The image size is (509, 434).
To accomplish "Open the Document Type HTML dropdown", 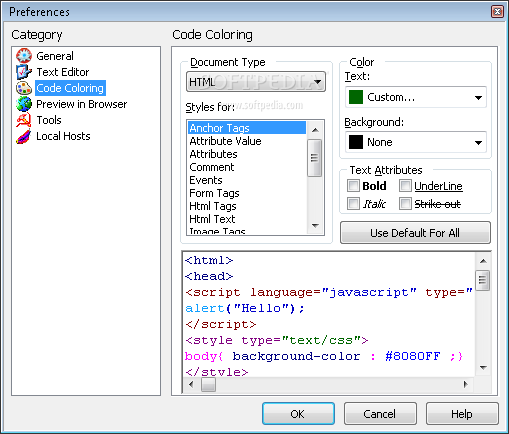I will pos(256,82).
